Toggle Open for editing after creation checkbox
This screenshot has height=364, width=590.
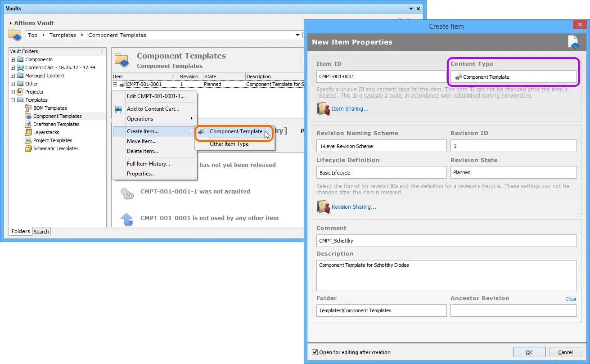315,352
